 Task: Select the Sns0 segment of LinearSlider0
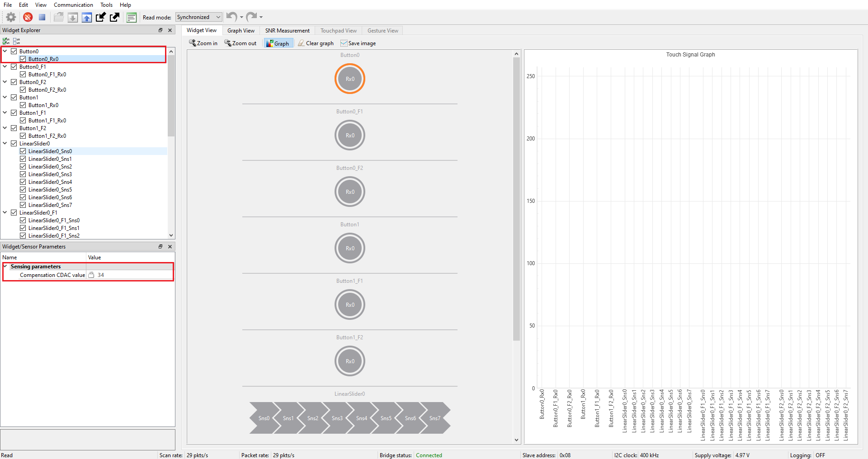[x=263, y=418]
